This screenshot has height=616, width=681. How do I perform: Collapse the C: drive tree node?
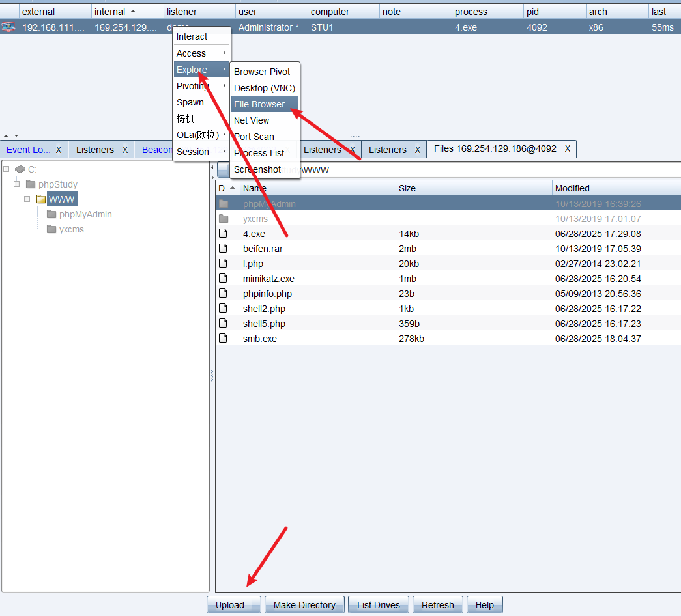coord(7,169)
